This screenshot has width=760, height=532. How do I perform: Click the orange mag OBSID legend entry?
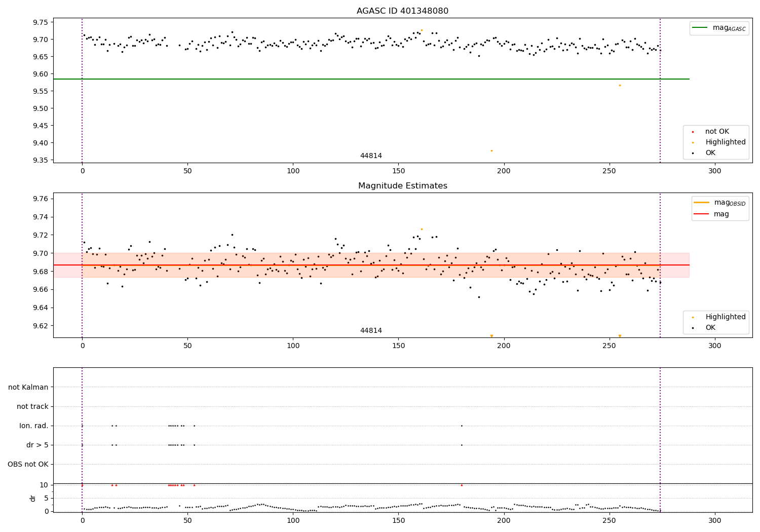(719, 203)
